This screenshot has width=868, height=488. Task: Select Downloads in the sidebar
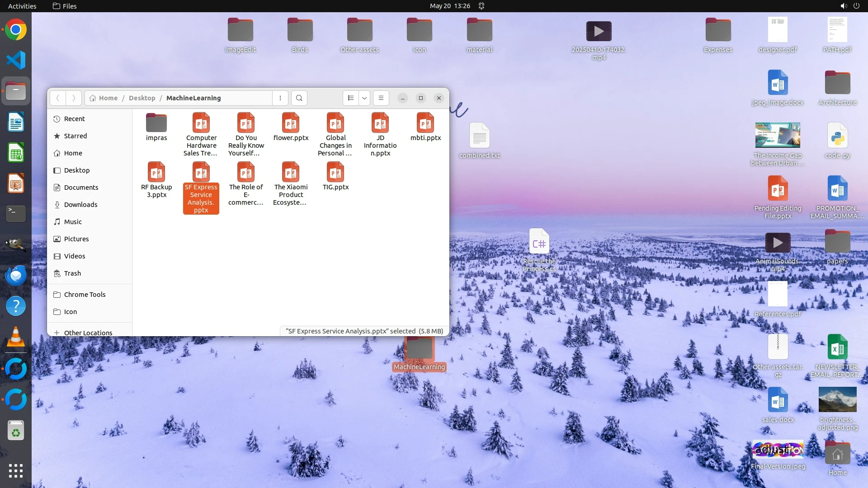coord(80,205)
